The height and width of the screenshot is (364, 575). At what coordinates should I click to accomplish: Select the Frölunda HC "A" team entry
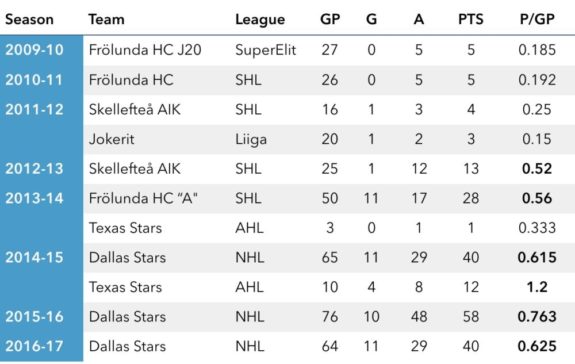(x=143, y=198)
